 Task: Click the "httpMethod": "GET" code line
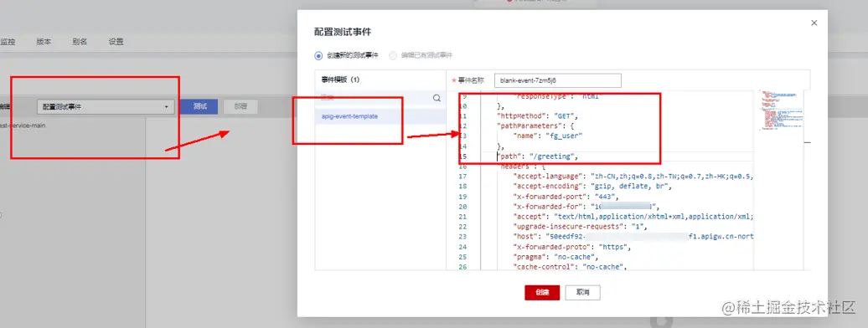(x=537, y=116)
